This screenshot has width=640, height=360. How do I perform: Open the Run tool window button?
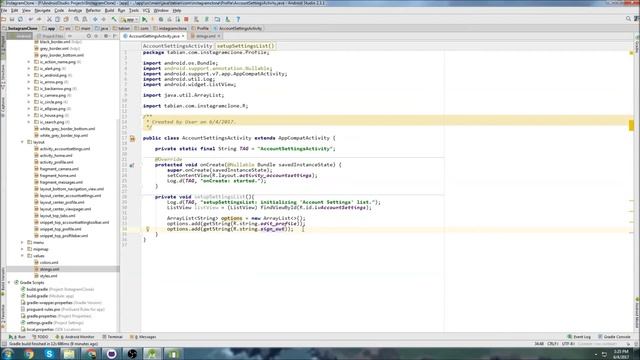(x=18, y=337)
